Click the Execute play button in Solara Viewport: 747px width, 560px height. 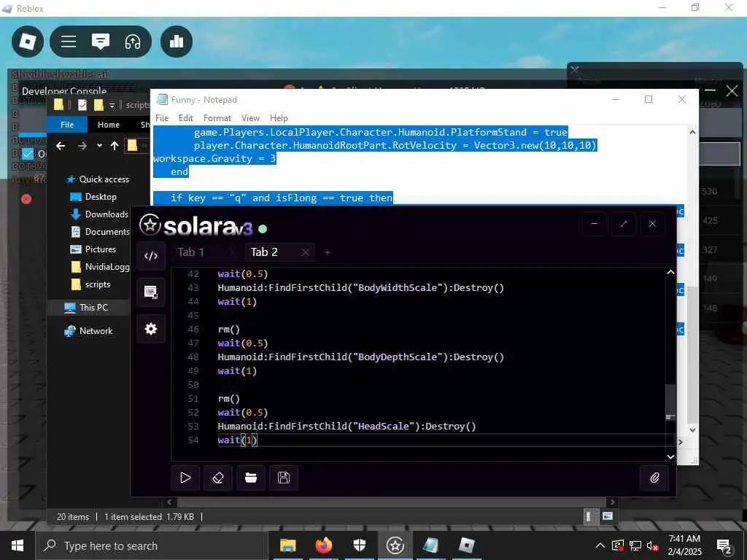pos(185,478)
